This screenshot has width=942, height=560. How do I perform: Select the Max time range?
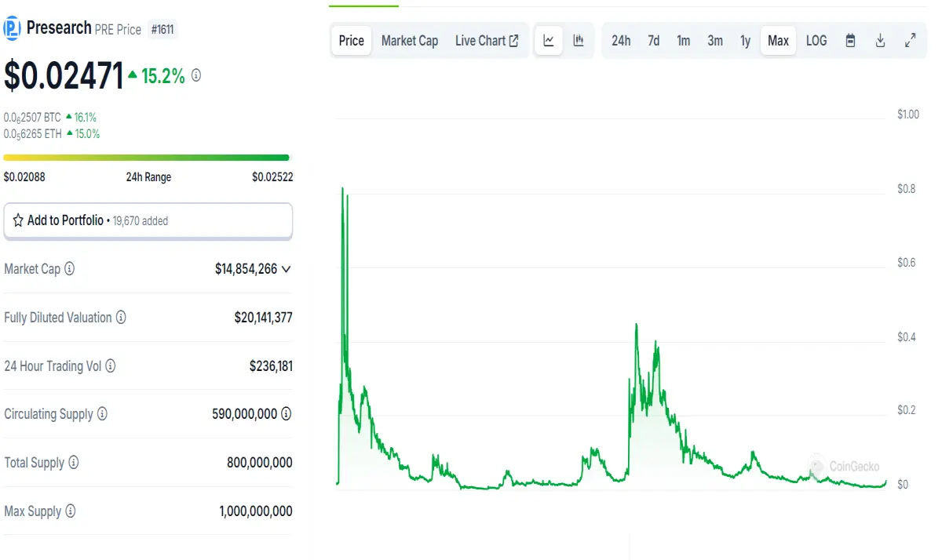[778, 41]
